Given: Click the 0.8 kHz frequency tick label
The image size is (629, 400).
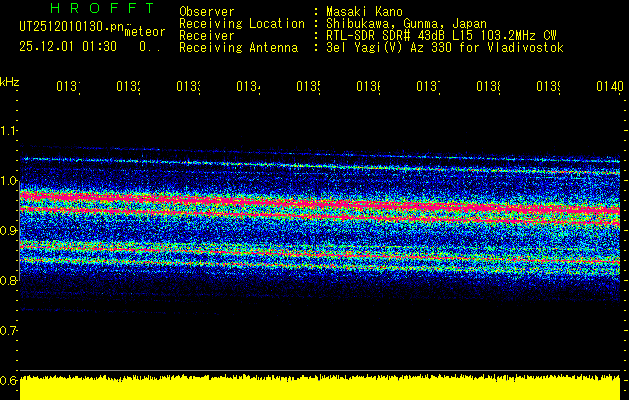Looking at the screenshot, I should point(9,281).
